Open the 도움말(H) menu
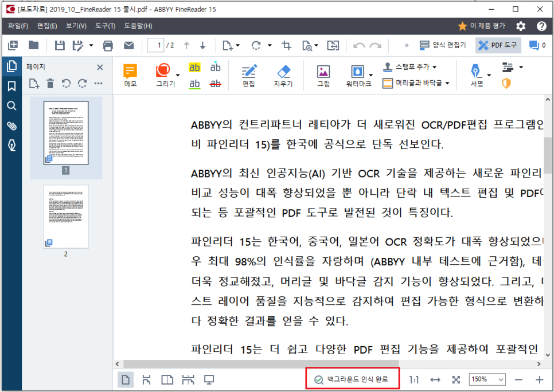 click(x=138, y=26)
